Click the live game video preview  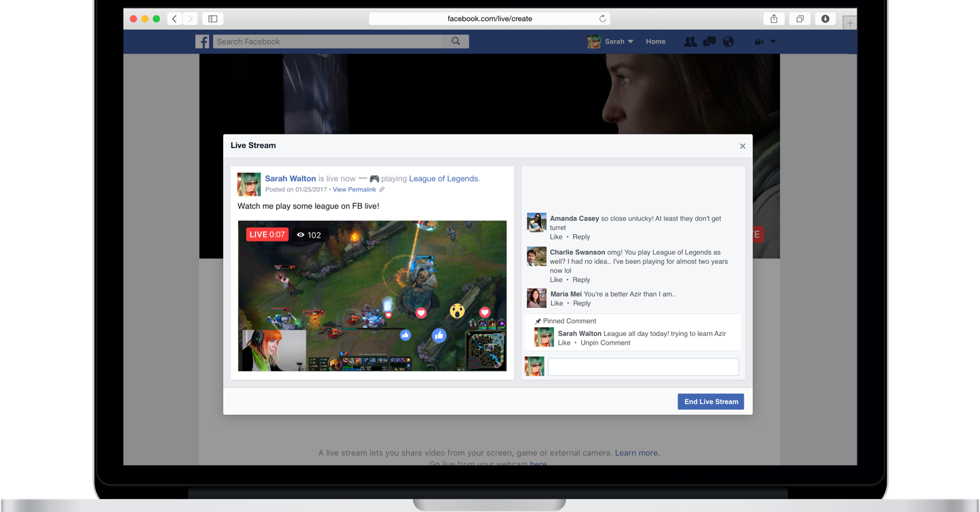coord(372,296)
